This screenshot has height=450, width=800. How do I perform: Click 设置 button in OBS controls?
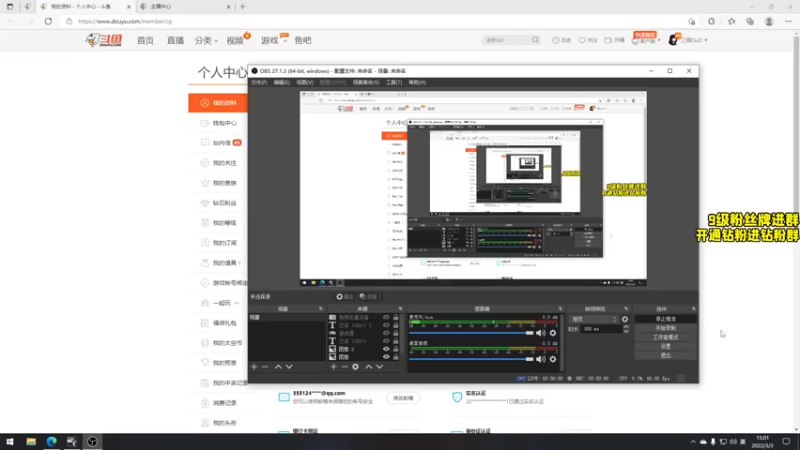click(665, 346)
